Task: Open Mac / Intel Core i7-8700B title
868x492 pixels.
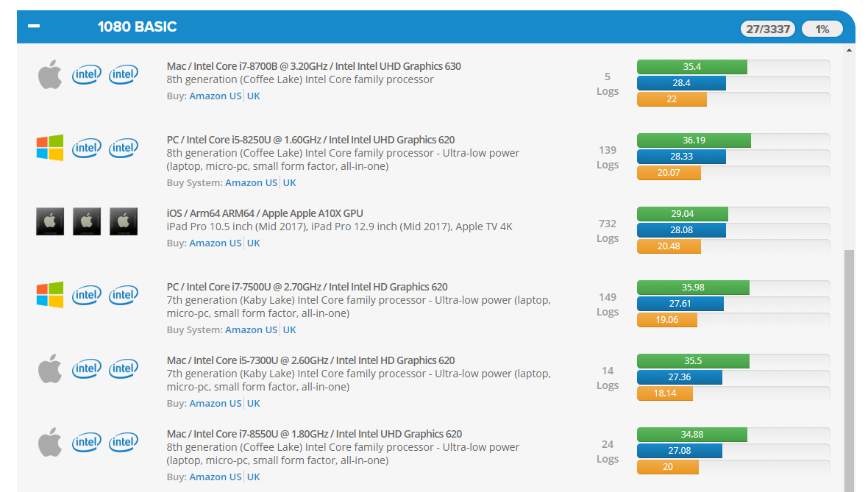Action: (314, 66)
